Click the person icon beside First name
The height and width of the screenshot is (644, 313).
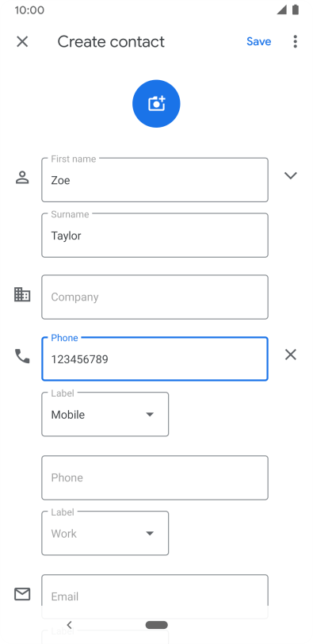click(x=22, y=178)
